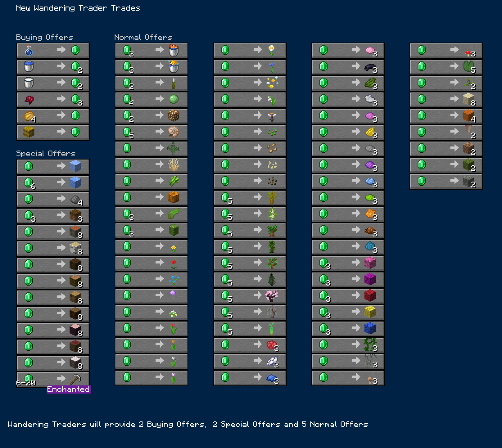Click the kelp item icon
The height and width of the screenshot is (448, 502).
click(x=174, y=214)
